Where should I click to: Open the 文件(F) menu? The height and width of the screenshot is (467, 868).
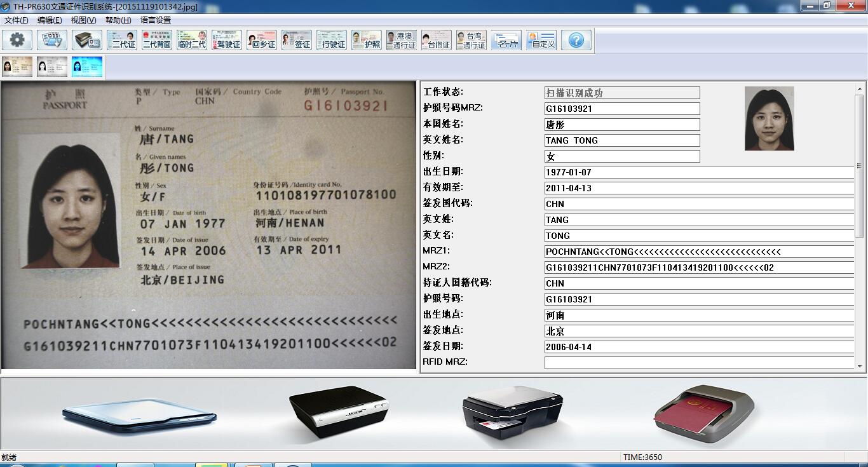point(16,20)
